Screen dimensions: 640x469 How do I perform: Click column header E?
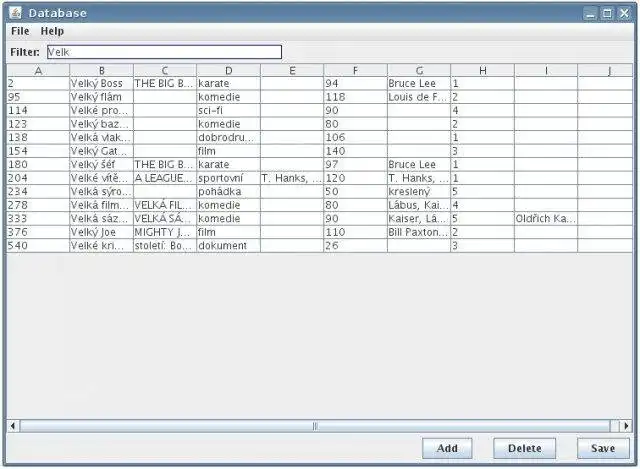(x=292, y=71)
